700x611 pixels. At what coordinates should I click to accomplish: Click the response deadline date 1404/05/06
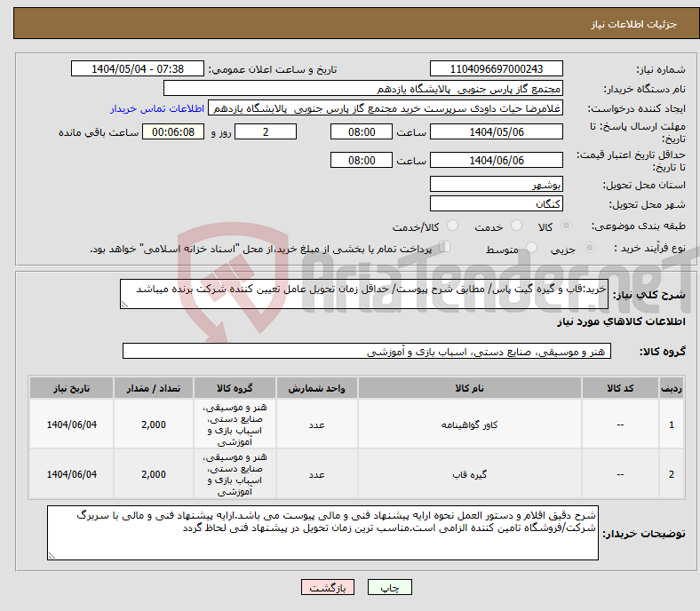[x=496, y=131]
